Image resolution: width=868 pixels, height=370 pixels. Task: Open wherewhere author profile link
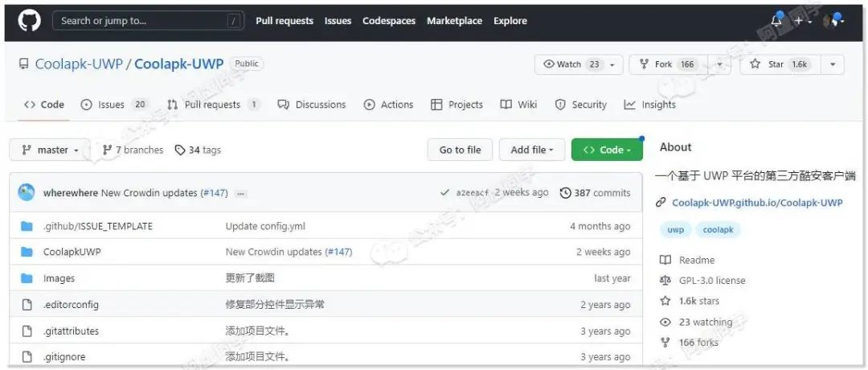pyautogui.click(x=71, y=193)
